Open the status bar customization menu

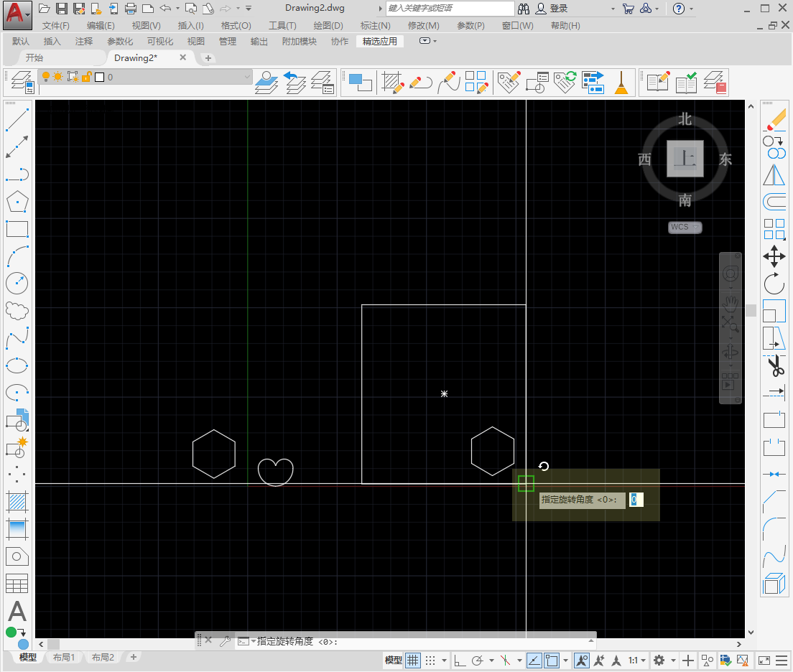tap(782, 660)
